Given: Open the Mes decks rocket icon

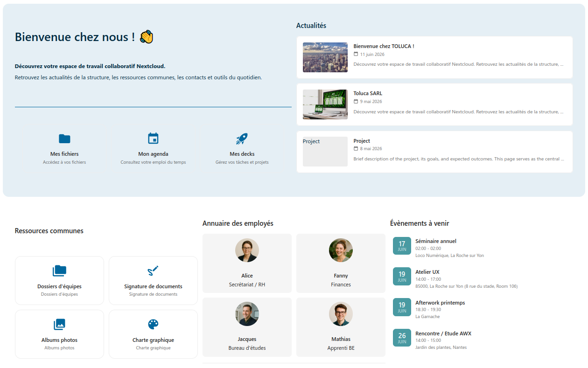Looking at the screenshot, I should pos(242,139).
